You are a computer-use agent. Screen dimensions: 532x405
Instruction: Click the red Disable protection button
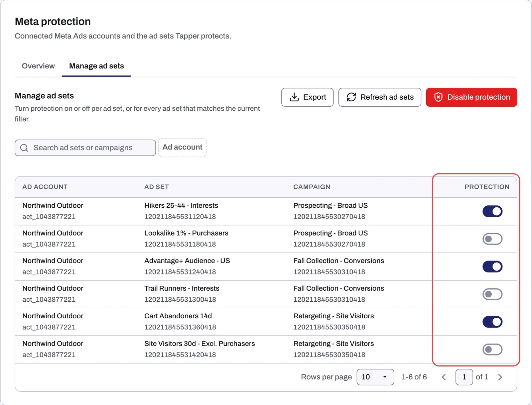point(471,97)
